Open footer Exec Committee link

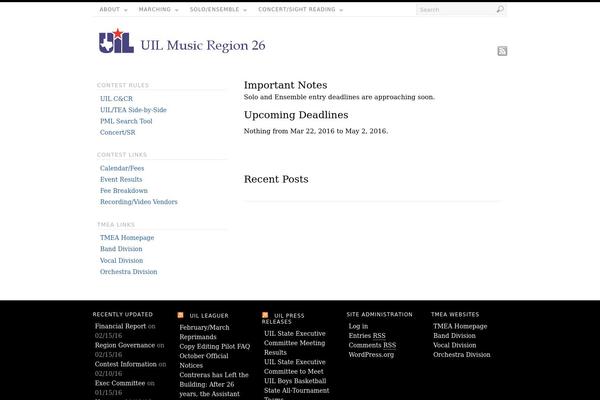pos(120,383)
